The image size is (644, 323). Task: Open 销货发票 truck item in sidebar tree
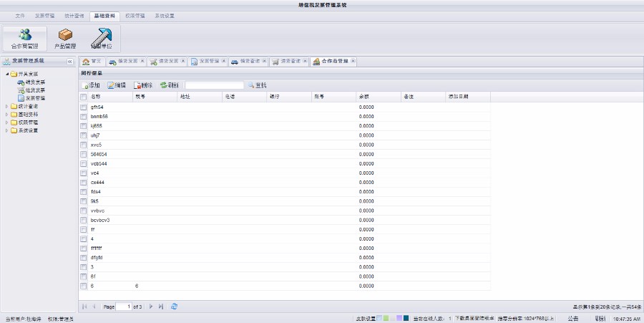point(31,82)
